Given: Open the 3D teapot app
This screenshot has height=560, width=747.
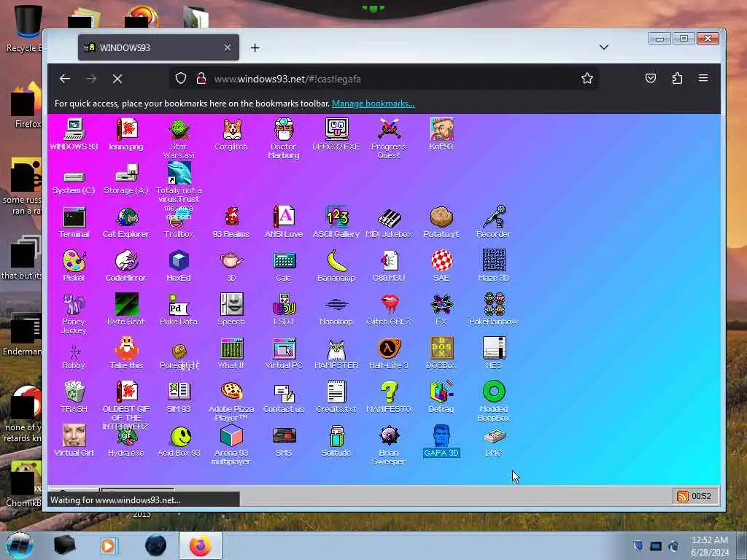Looking at the screenshot, I should [x=231, y=265].
